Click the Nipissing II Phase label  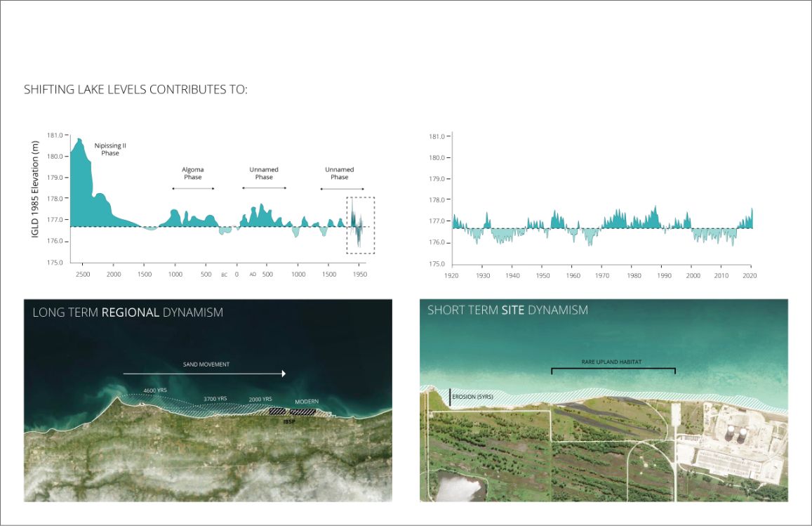[110, 150]
